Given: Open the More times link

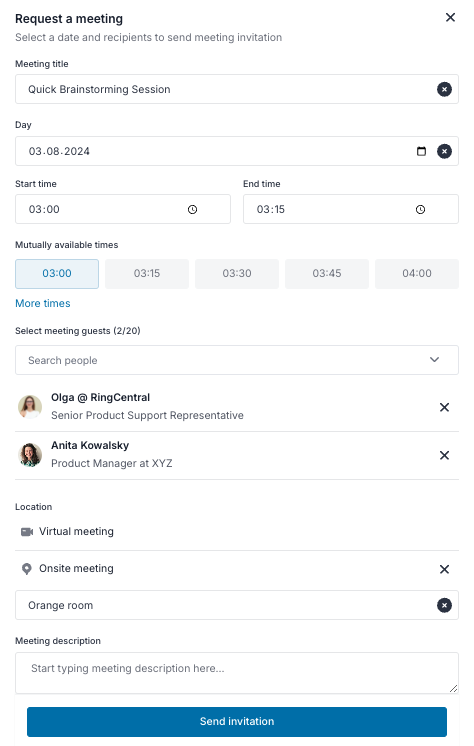Looking at the screenshot, I should [x=43, y=304].
